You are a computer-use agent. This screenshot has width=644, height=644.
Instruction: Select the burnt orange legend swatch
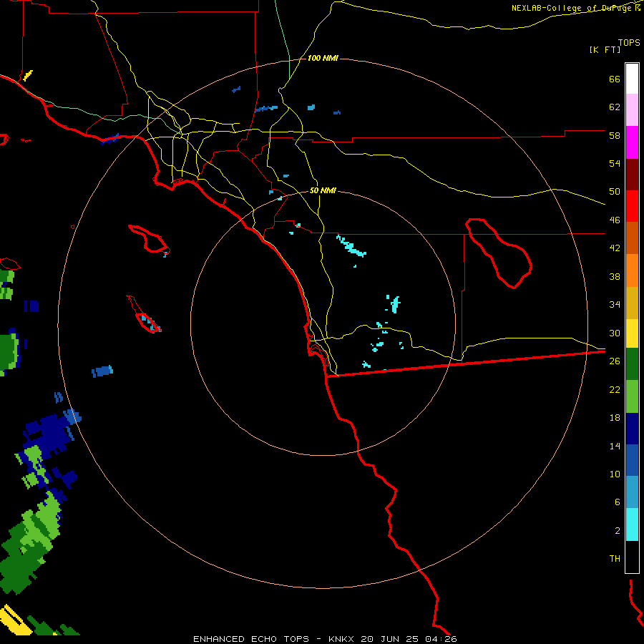pos(632,238)
